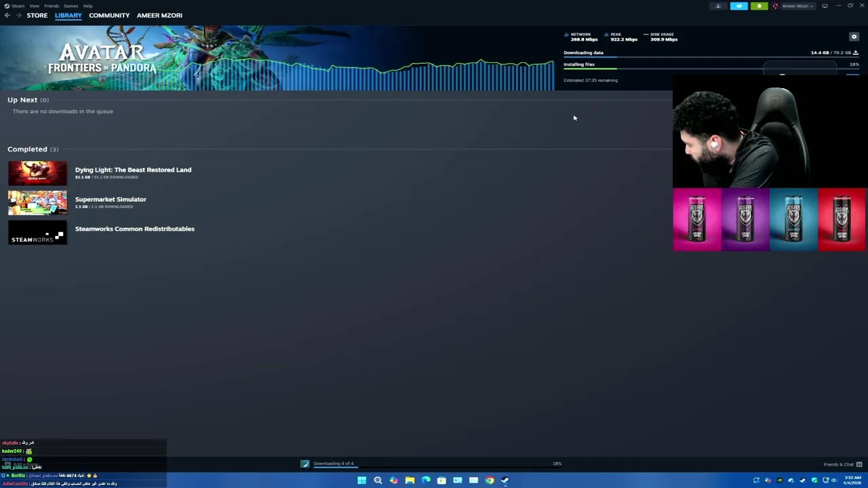Go back with the navigation arrow

coord(7,15)
